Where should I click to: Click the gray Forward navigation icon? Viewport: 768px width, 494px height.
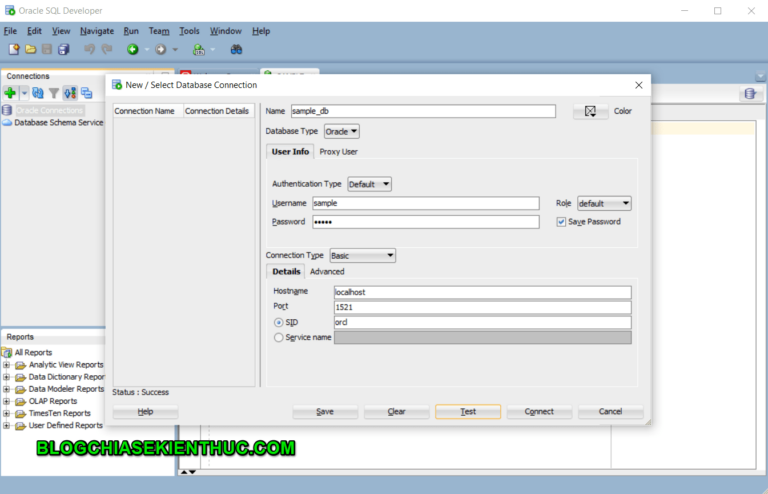pyautogui.click(x=161, y=49)
